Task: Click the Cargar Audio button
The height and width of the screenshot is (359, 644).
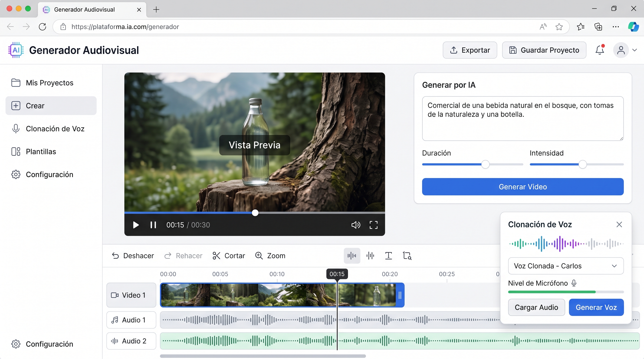Action: (x=537, y=307)
